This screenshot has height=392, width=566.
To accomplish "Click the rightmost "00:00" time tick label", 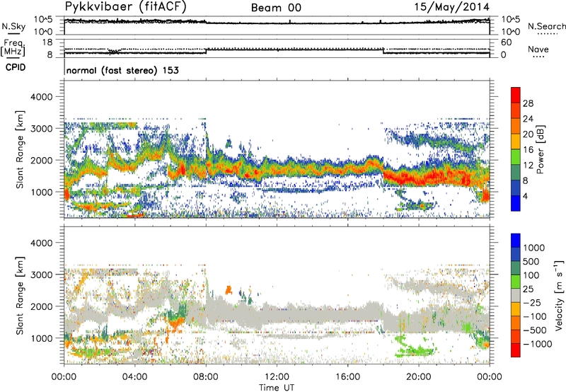I will pyautogui.click(x=490, y=377).
